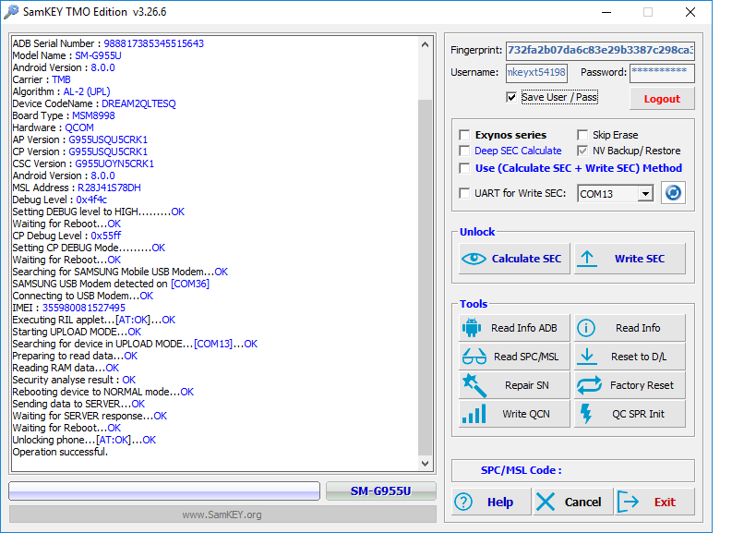This screenshot has width=756, height=533.
Task: Click the Username input field
Action: click(x=536, y=73)
